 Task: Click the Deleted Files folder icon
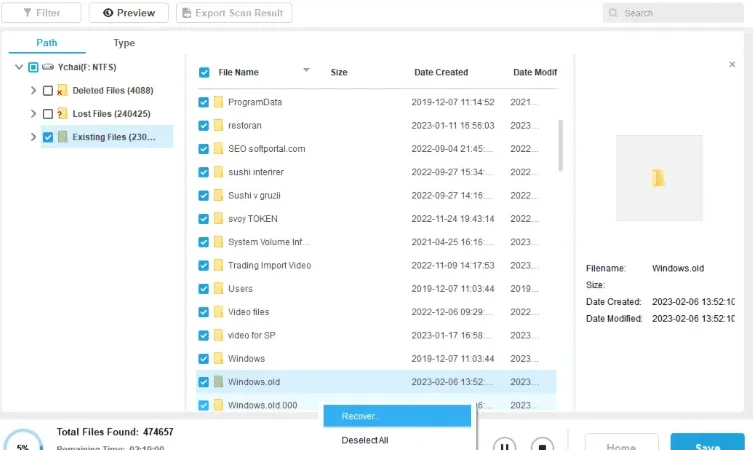(62, 90)
